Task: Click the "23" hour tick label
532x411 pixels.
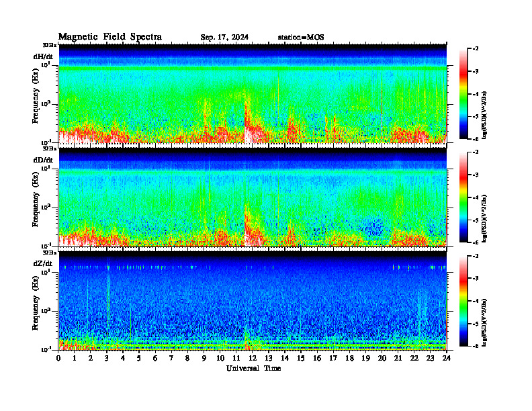Action: [431, 359]
